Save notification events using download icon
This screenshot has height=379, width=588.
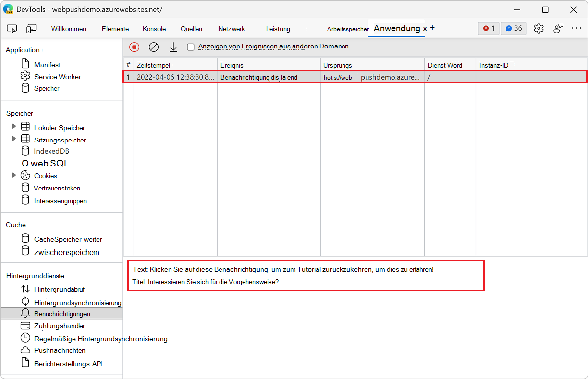pyautogui.click(x=173, y=47)
